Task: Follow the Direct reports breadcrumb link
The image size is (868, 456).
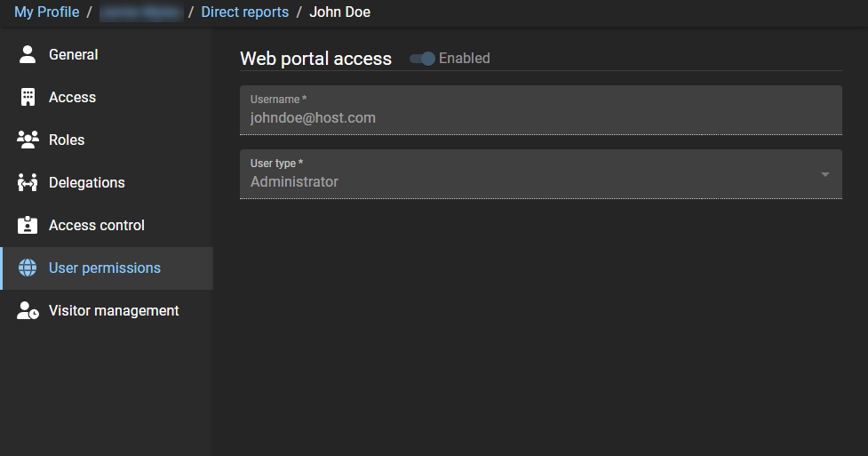Action: (244, 12)
